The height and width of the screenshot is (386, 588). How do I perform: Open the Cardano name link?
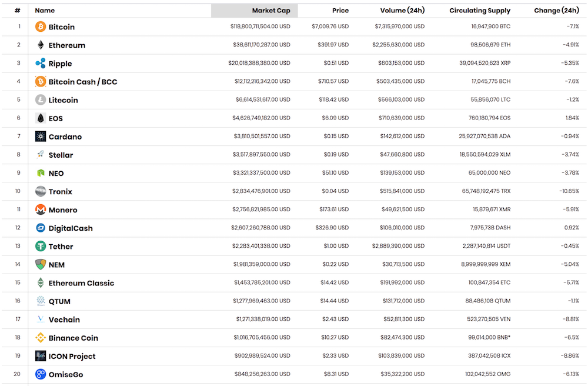coord(65,137)
